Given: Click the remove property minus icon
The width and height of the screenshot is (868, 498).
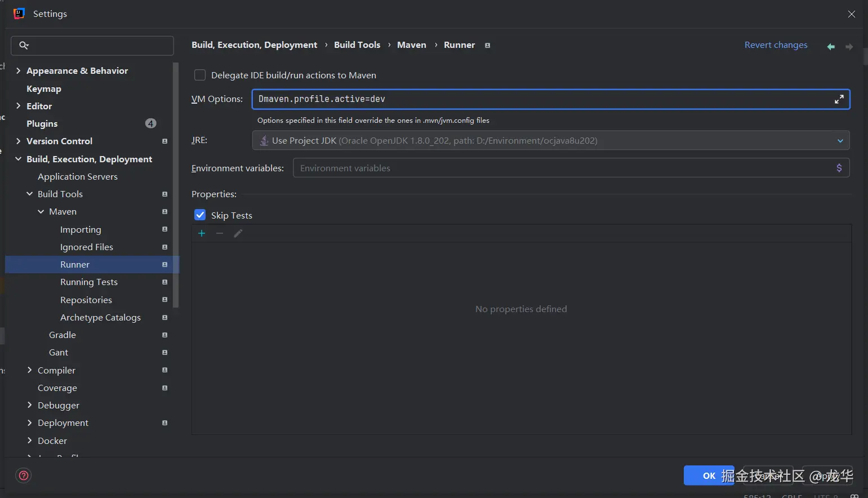Looking at the screenshot, I should [x=220, y=233].
